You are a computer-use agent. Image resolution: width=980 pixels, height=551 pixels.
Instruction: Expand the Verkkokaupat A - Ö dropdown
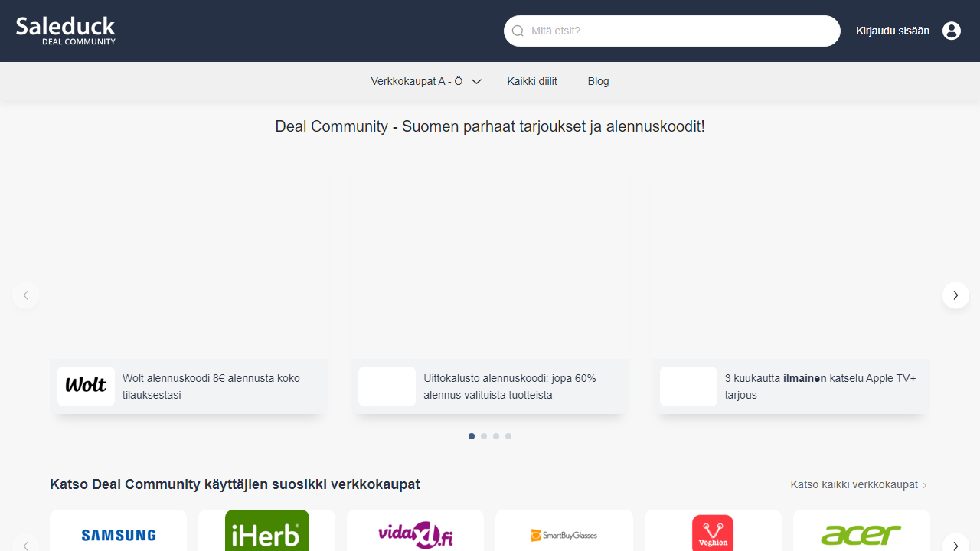click(x=425, y=81)
